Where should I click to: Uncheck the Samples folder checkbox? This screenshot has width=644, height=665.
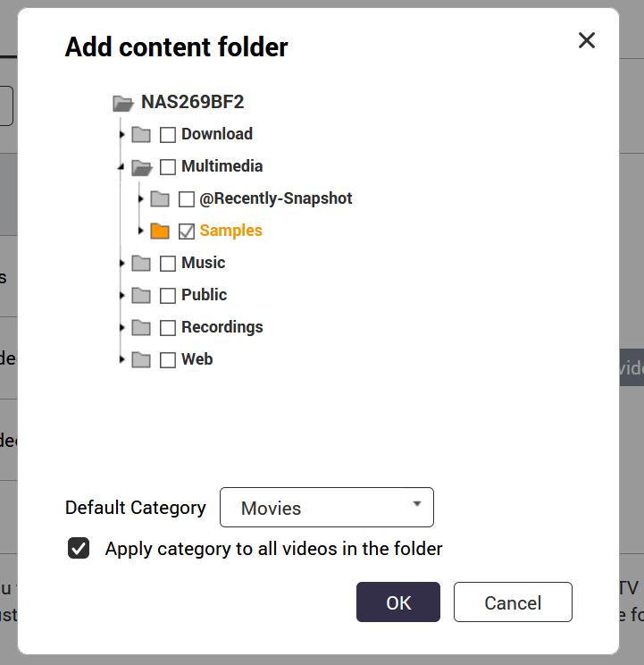(x=187, y=231)
